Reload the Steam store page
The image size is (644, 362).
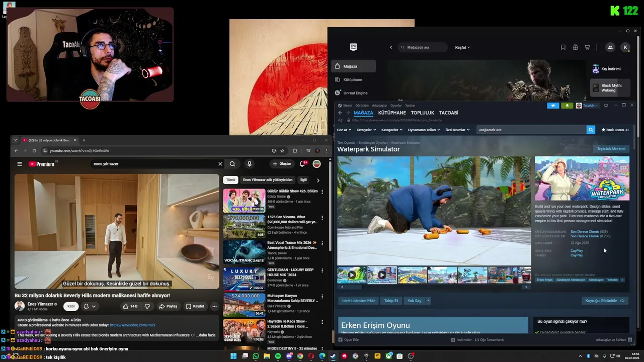click(341, 120)
